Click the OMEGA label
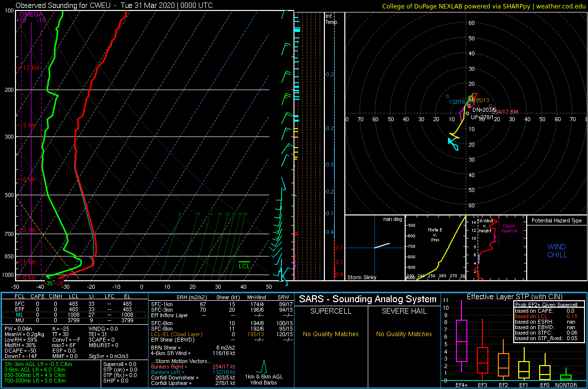588x389 pixels. (31, 14)
